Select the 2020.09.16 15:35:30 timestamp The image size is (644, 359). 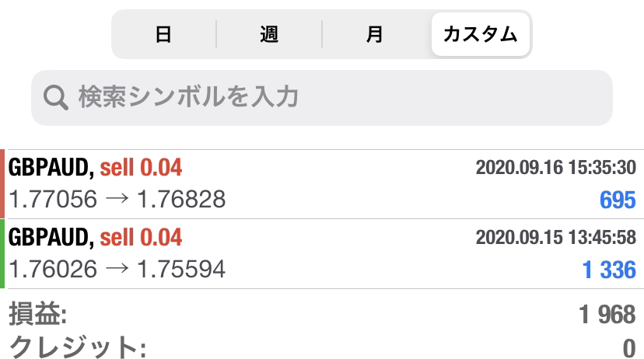click(x=555, y=167)
